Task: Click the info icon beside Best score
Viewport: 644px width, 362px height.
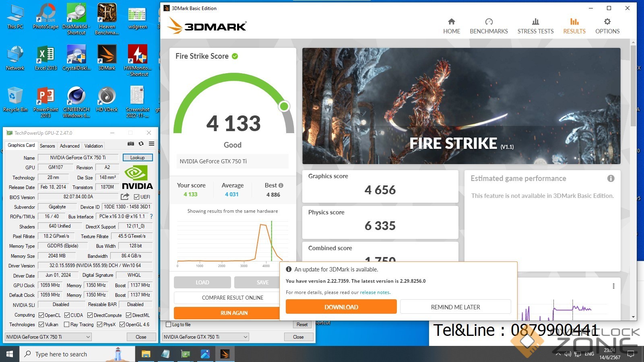Action: 281,185
